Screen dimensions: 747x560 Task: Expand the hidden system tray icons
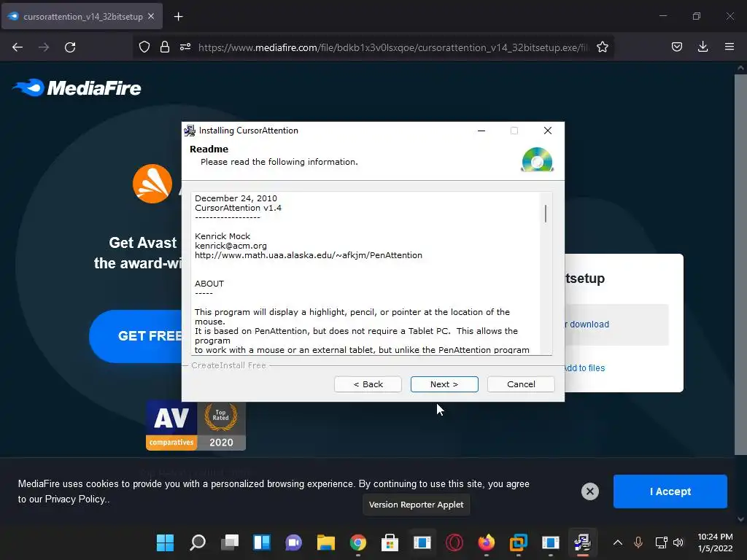pyautogui.click(x=617, y=542)
